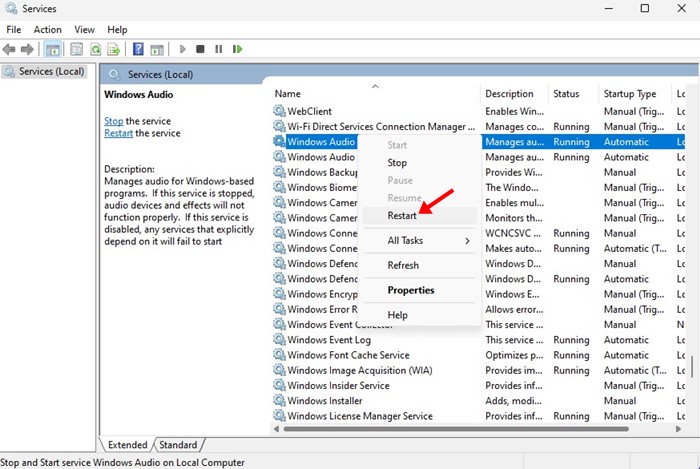Sort by the Startup Type column header
Viewport: 700px width, 469px height.
click(x=630, y=94)
